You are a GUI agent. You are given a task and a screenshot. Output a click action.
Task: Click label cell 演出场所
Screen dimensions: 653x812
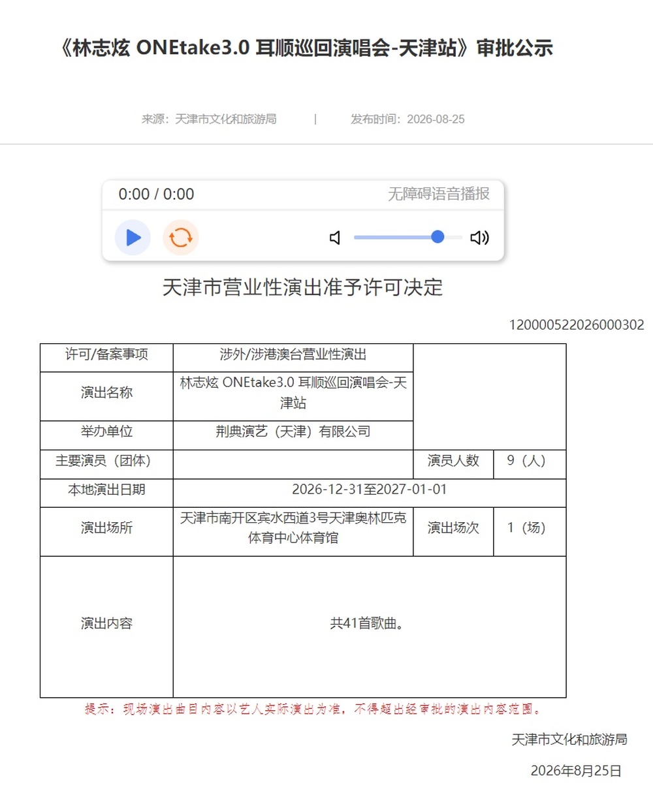click(106, 531)
